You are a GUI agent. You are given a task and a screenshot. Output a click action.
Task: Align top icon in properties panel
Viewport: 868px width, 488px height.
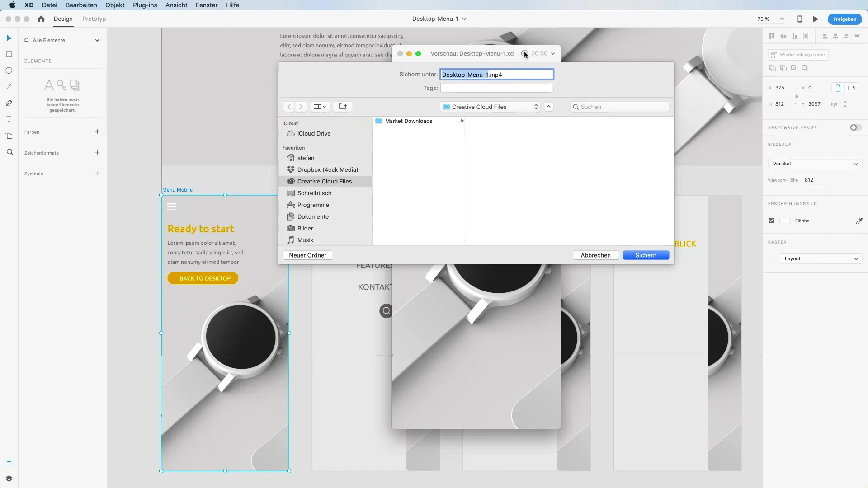[x=772, y=36]
